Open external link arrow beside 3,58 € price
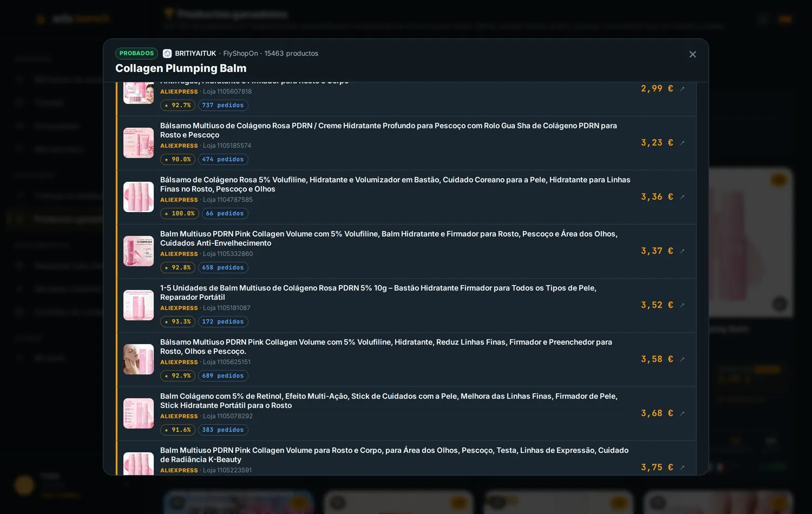This screenshot has height=514, width=812. point(682,359)
